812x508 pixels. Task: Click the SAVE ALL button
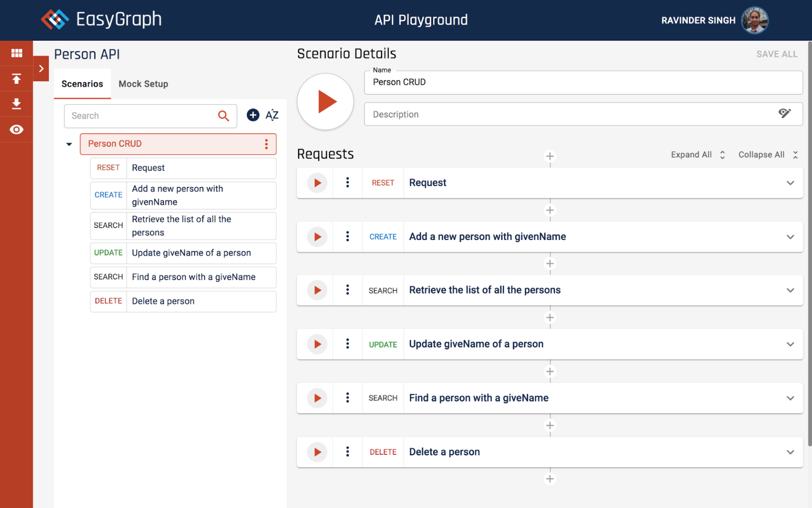click(777, 54)
